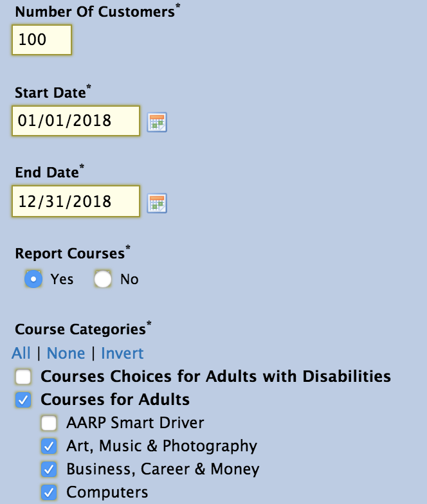Invert the course category selection
Image resolution: width=427 pixels, height=504 pixels.
[122, 354]
